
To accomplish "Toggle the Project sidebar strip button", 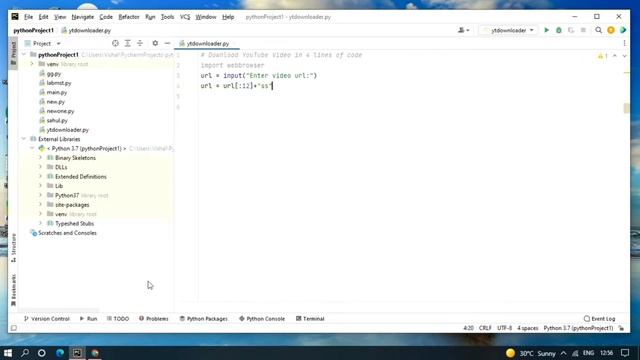I will (x=13, y=53).
